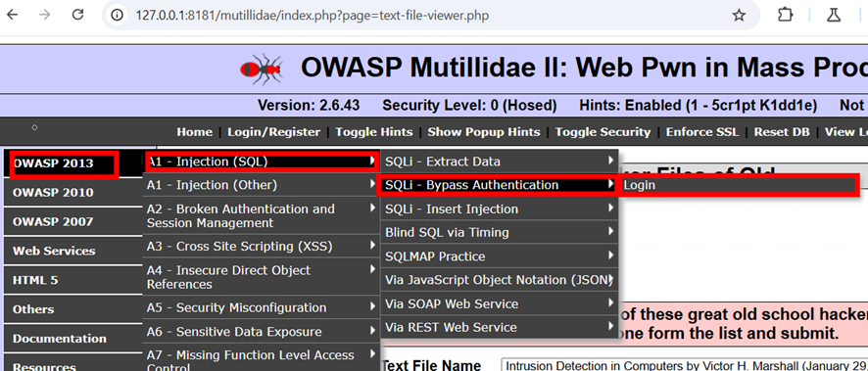Reload the page with refresh icon
The image size is (868, 371).
(x=78, y=15)
